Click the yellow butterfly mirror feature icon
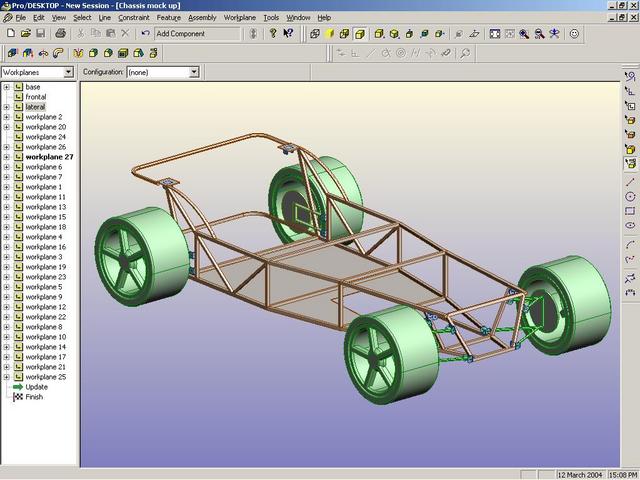The height and width of the screenshot is (480, 640). coord(78,53)
